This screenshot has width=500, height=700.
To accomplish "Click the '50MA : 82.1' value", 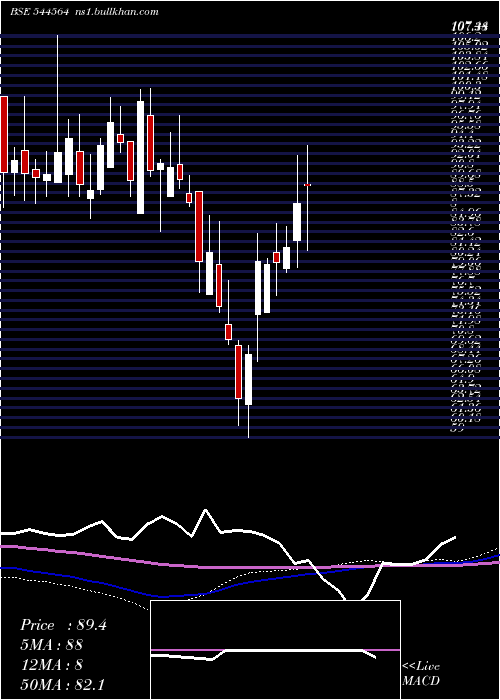I will click(x=62, y=684).
